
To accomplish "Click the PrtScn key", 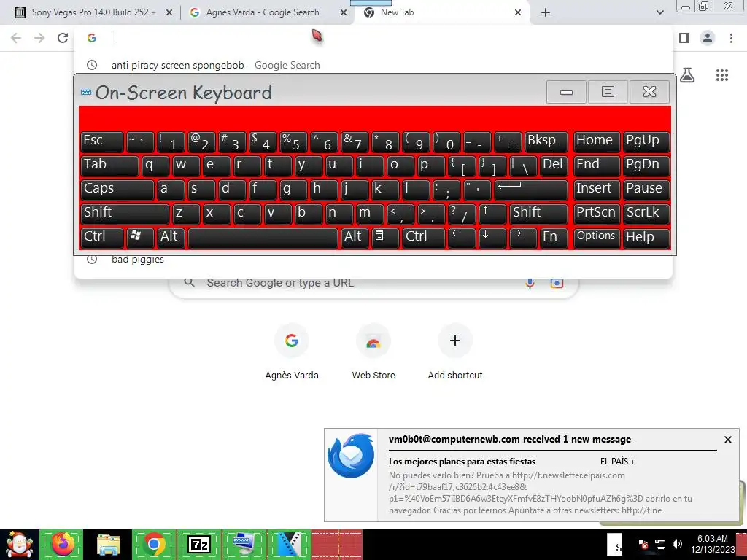I will coord(597,214).
